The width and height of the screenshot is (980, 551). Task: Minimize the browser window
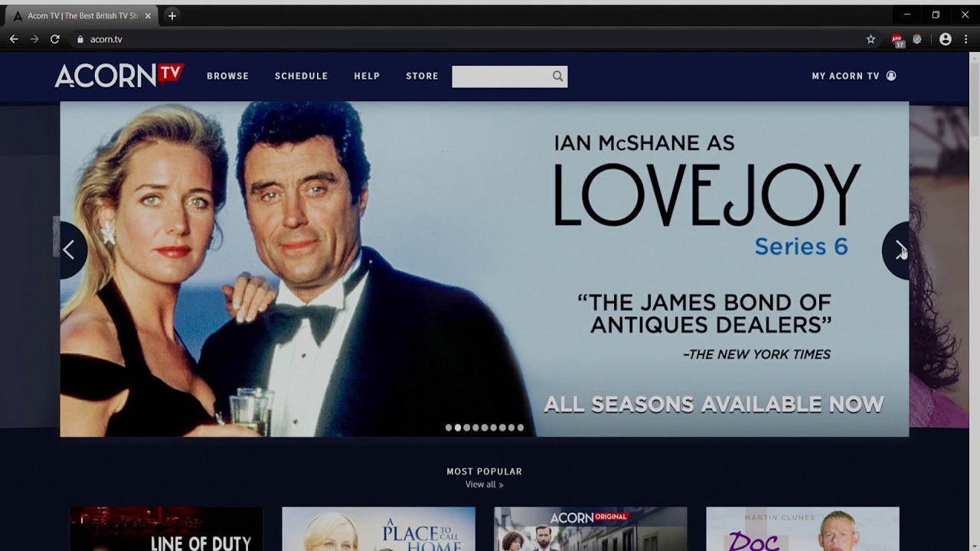pos(906,15)
